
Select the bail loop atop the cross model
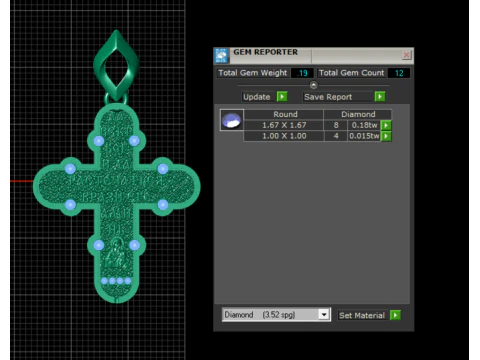(x=116, y=65)
